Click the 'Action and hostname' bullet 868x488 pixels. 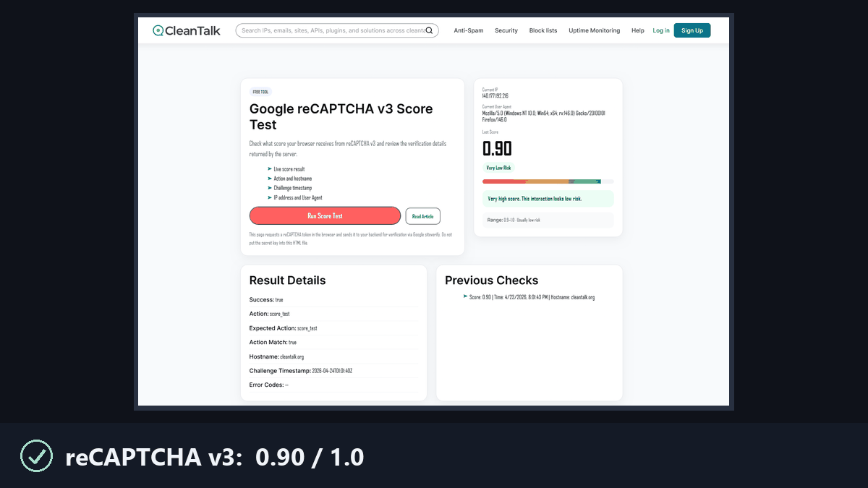(x=293, y=179)
